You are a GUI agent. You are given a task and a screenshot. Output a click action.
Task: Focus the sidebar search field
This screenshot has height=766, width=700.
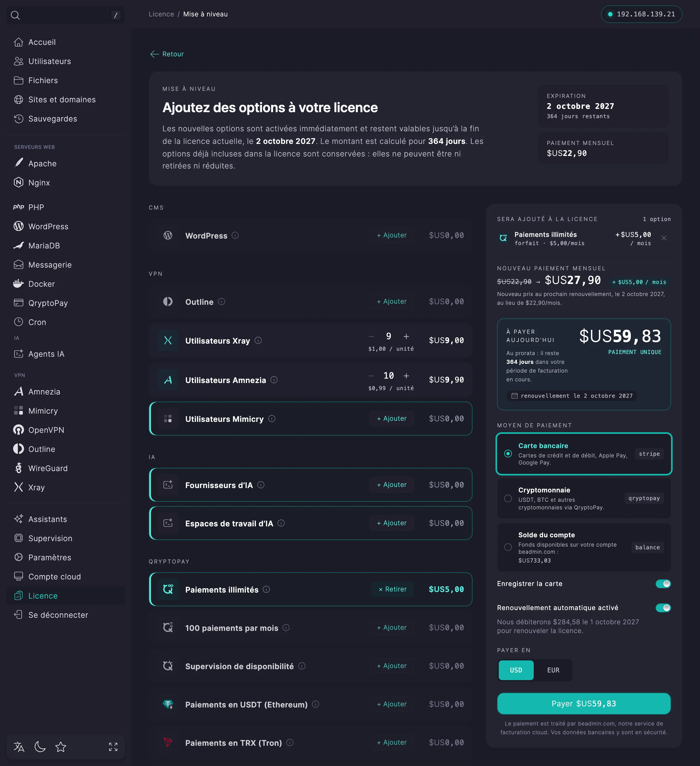(x=66, y=15)
